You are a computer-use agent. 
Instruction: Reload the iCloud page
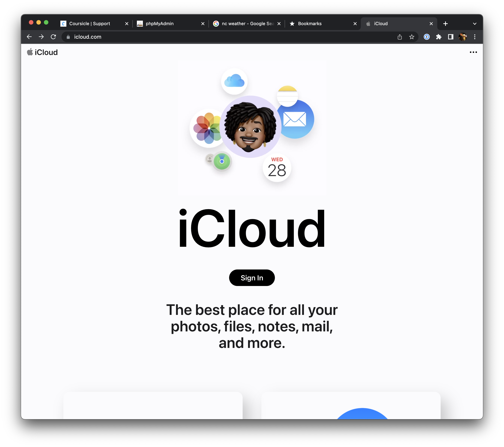53,37
